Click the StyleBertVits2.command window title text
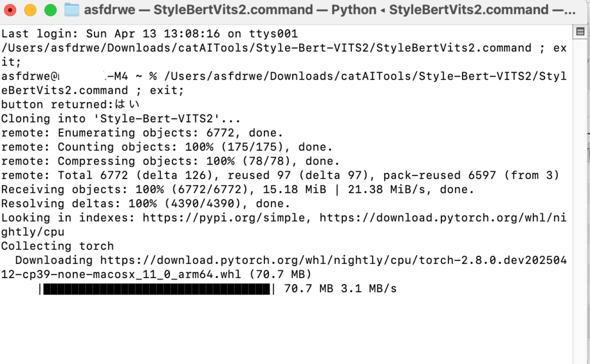This screenshot has width=590, height=364. pyautogui.click(x=330, y=10)
